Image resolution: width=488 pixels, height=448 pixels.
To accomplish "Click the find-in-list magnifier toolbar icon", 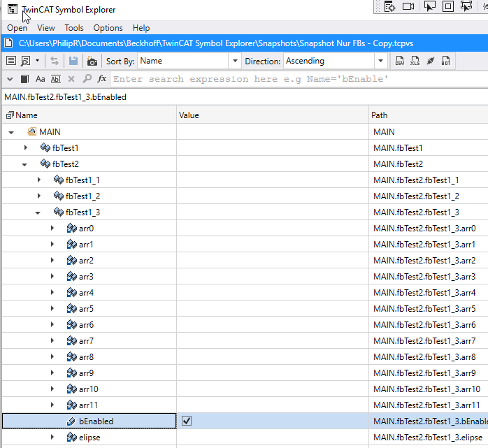I will coord(25,61).
